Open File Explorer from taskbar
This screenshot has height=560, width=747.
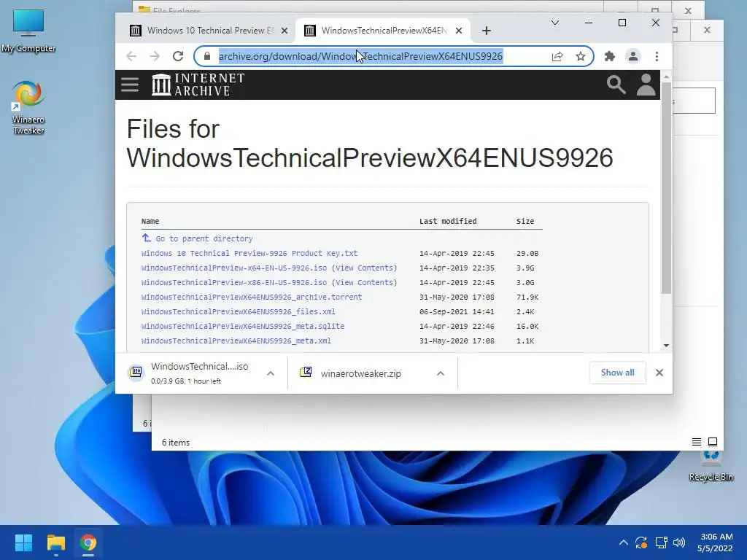pos(55,542)
